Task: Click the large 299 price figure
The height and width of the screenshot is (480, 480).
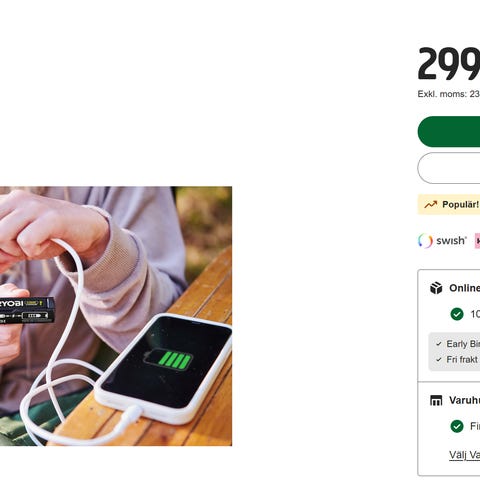Action: (x=449, y=64)
